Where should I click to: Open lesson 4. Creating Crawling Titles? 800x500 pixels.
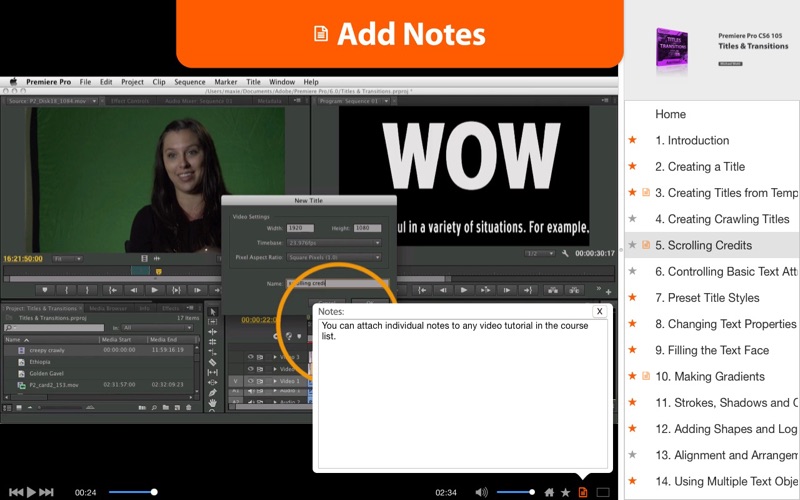pos(722,219)
